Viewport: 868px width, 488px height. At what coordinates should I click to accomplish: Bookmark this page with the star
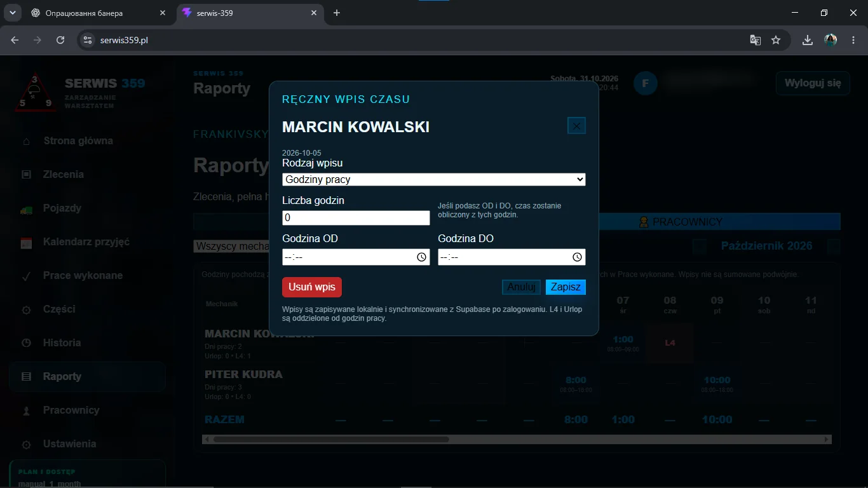coord(776,40)
